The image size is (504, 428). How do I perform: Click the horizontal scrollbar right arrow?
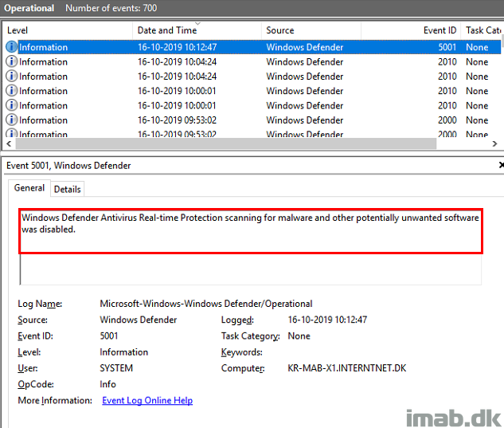coord(494,143)
